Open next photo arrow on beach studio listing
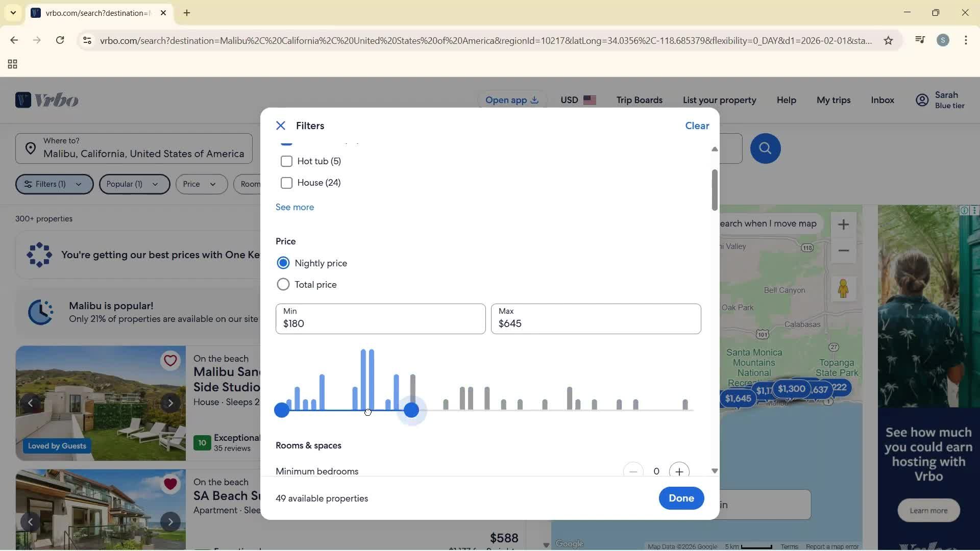Screen dimensions: 980x551 click(170, 403)
